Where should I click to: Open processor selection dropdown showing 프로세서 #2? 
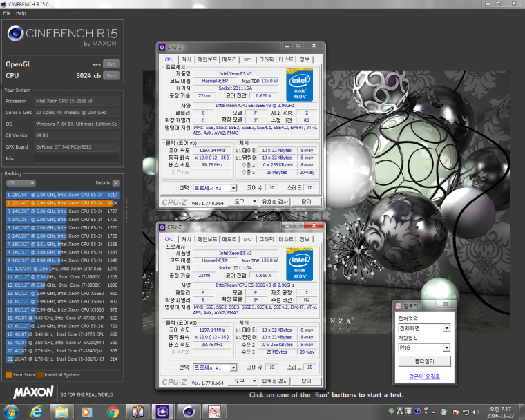215,188
